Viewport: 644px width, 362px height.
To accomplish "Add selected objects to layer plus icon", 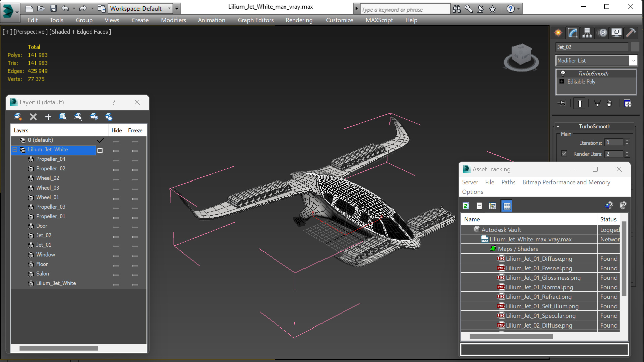I will pyautogui.click(x=48, y=117).
